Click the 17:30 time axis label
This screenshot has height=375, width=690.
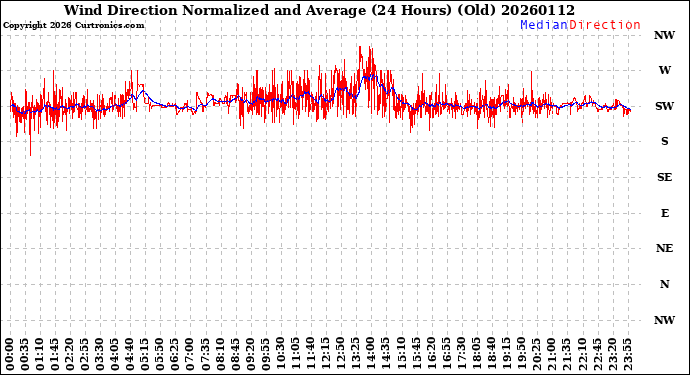coord(461,355)
